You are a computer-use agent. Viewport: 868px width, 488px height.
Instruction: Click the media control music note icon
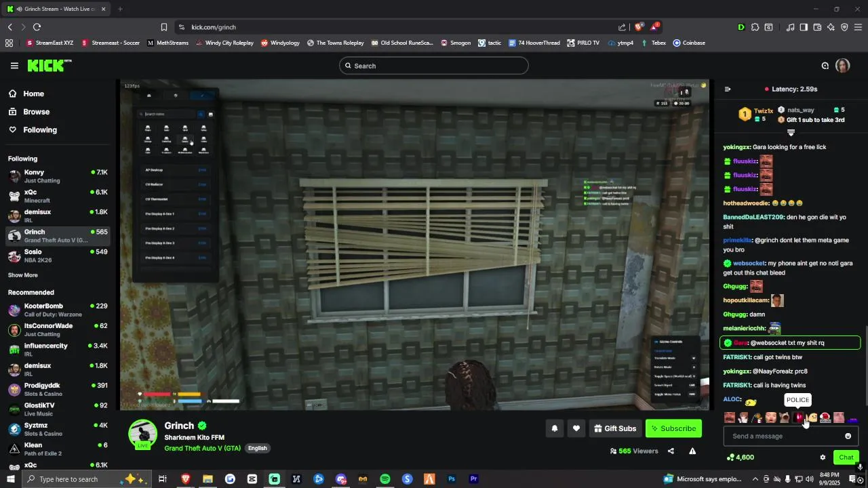click(x=790, y=27)
